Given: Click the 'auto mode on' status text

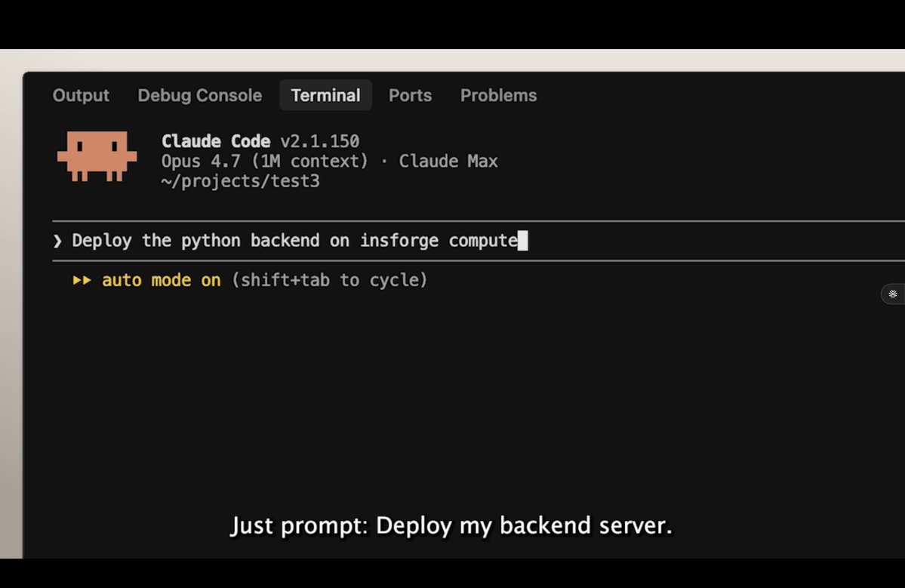Looking at the screenshot, I should [161, 281].
